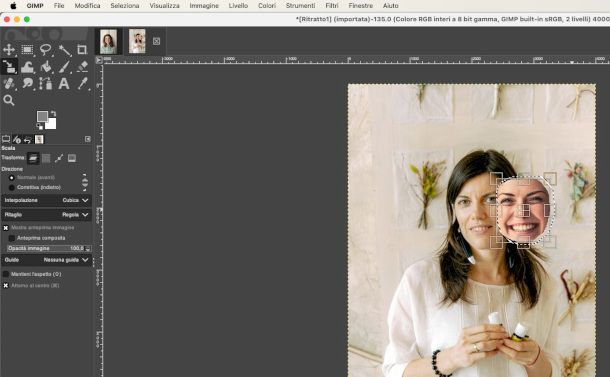Select the Bucket Fill tool

(46, 67)
